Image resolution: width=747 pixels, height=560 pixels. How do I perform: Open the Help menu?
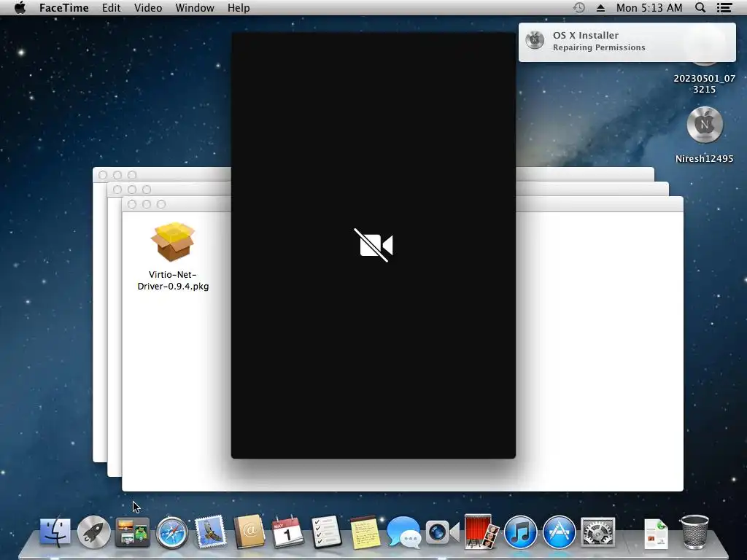pos(239,8)
